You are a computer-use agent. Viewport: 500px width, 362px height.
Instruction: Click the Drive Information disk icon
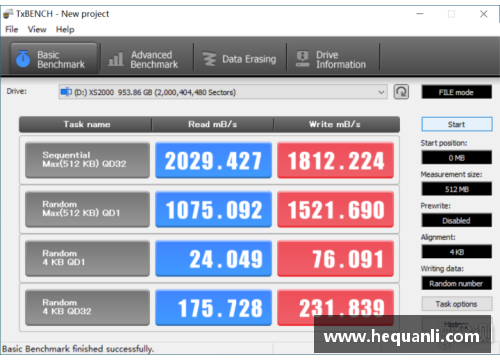pyautogui.click(x=302, y=59)
